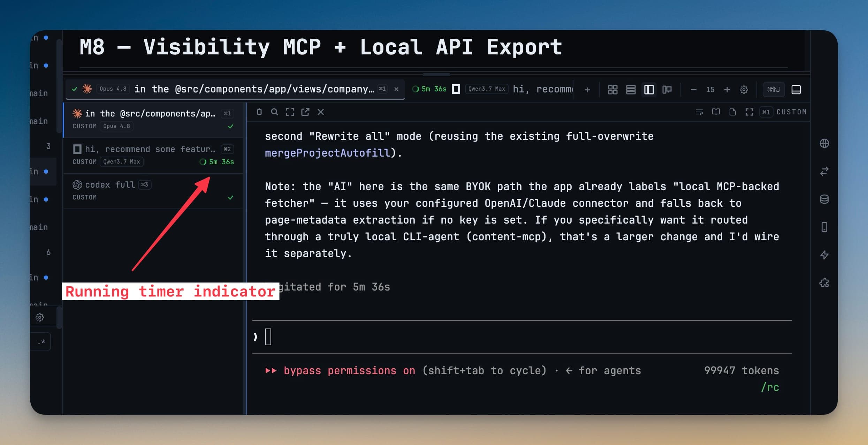The width and height of the screenshot is (868, 445).
Task: Search within the terminal pane
Action: coord(274,112)
